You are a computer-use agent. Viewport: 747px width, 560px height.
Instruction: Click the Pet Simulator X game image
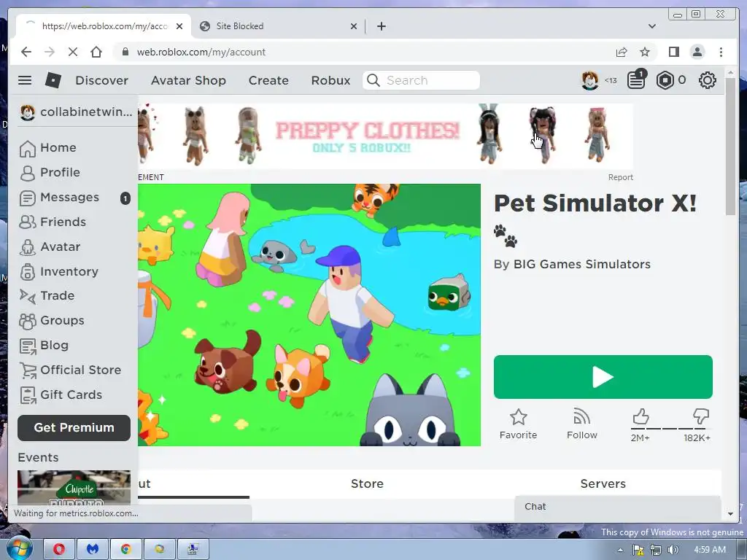tap(309, 315)
